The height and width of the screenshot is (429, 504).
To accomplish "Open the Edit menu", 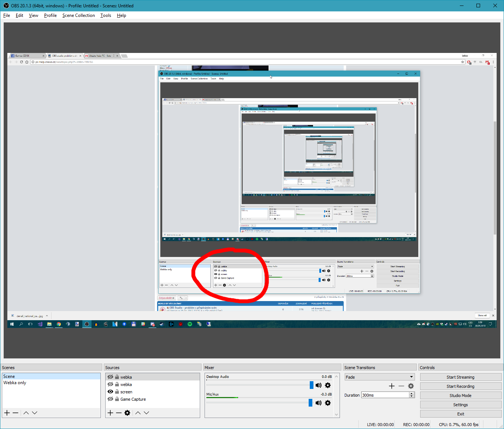I will click(19, 15).
